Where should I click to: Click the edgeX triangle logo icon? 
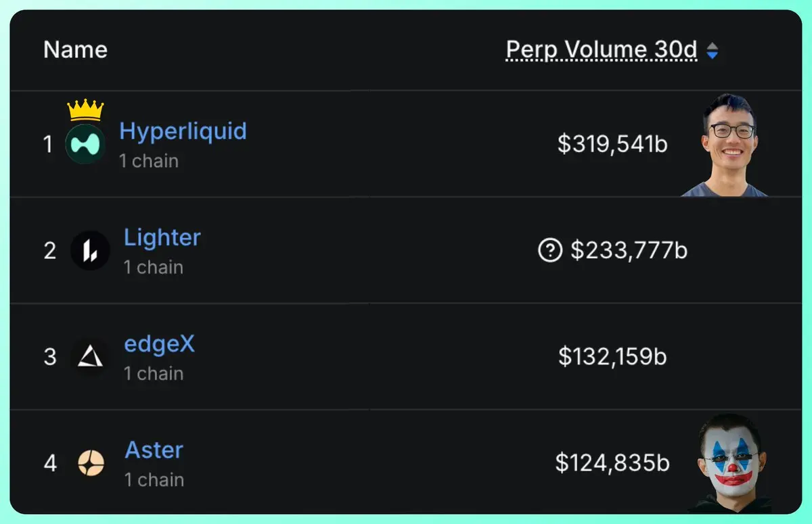click(x=90, y=356)
